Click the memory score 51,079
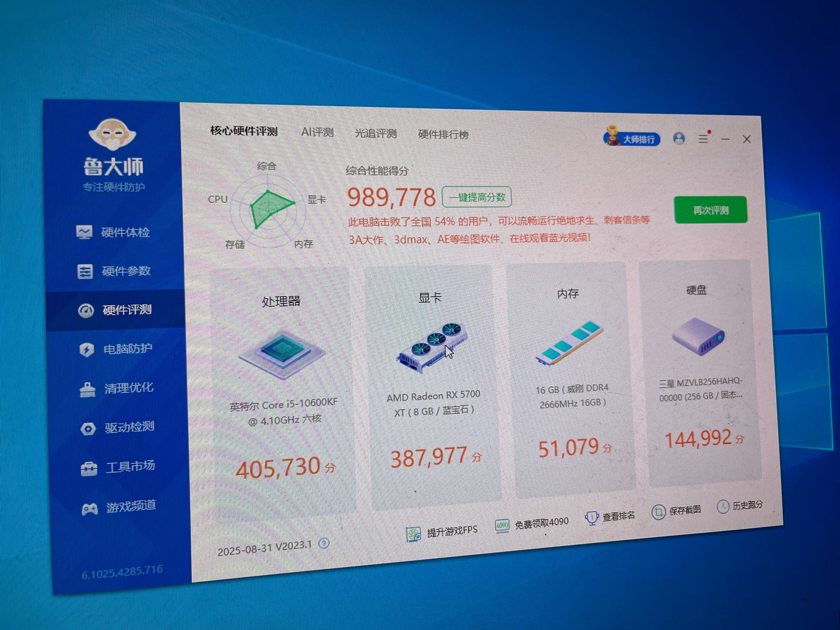 (569, 448)
